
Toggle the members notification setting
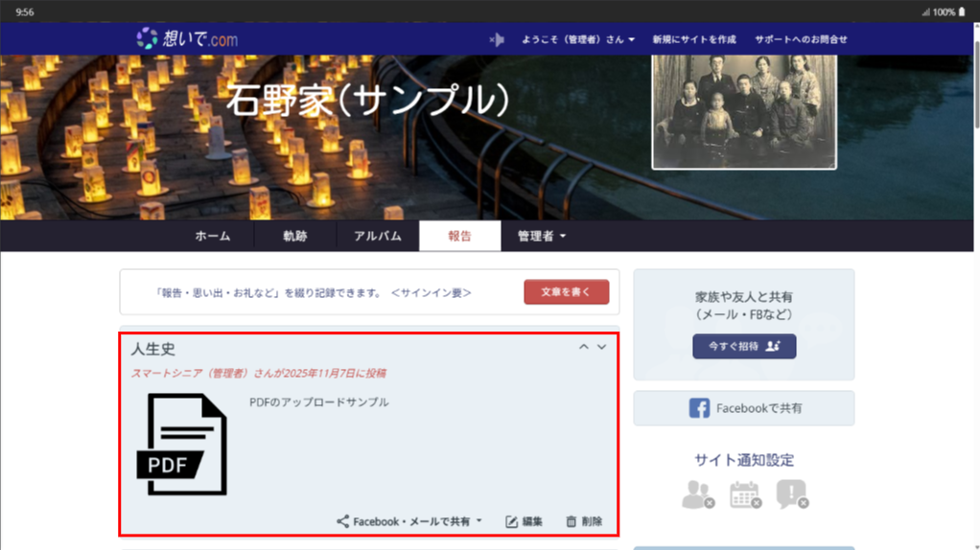(x=697, y=494)
